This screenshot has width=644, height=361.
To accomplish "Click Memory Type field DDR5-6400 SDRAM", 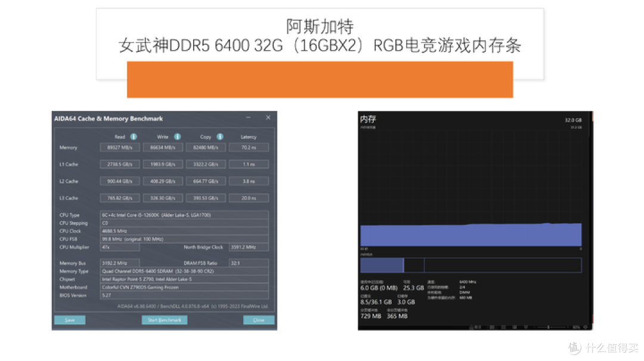I will tap(184, 271).
